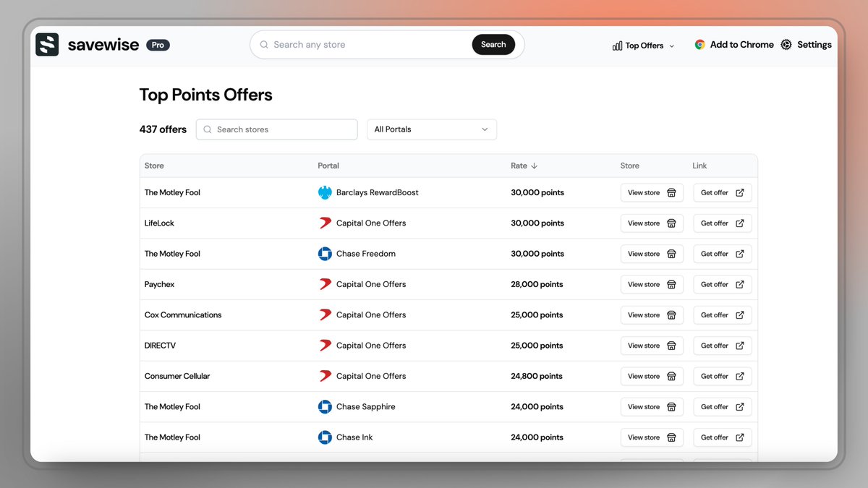Click the Capital One logo in DIRECTV row
This screenshot has width=868, height=488.
pos(325,346)
